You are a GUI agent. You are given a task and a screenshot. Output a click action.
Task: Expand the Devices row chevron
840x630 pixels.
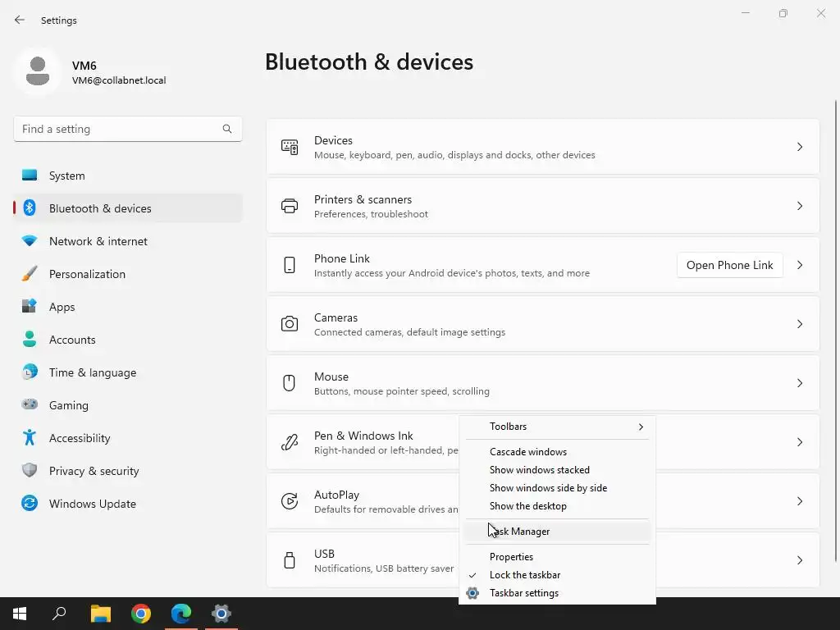click(x=799, y=147)
